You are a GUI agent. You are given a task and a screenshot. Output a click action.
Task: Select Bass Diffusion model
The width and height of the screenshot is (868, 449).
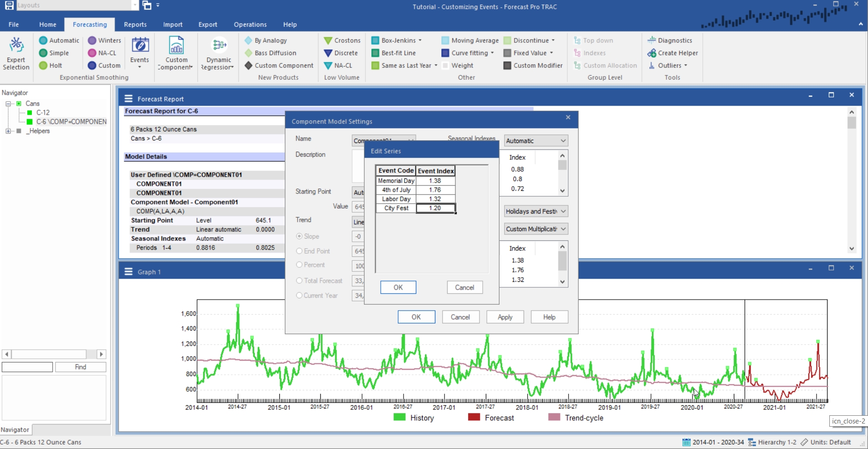[x=270, y=53]
